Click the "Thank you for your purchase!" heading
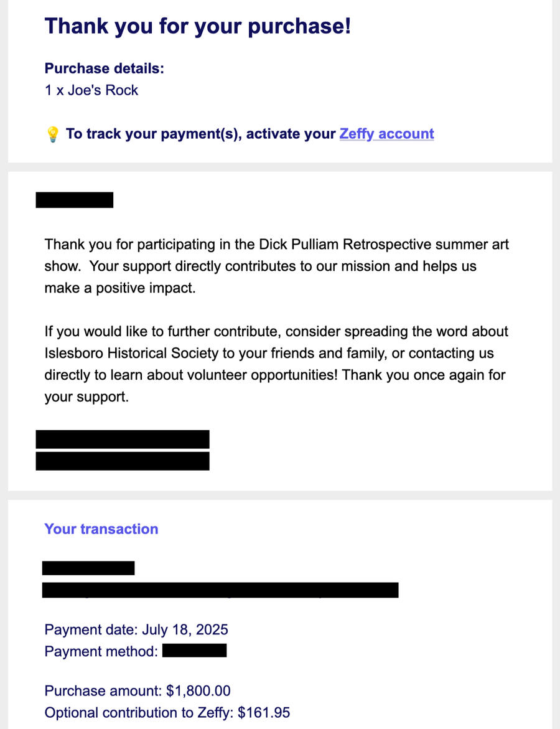Image resolution: width=560 pixels, height=729 pixels. (x=197, y=26)
